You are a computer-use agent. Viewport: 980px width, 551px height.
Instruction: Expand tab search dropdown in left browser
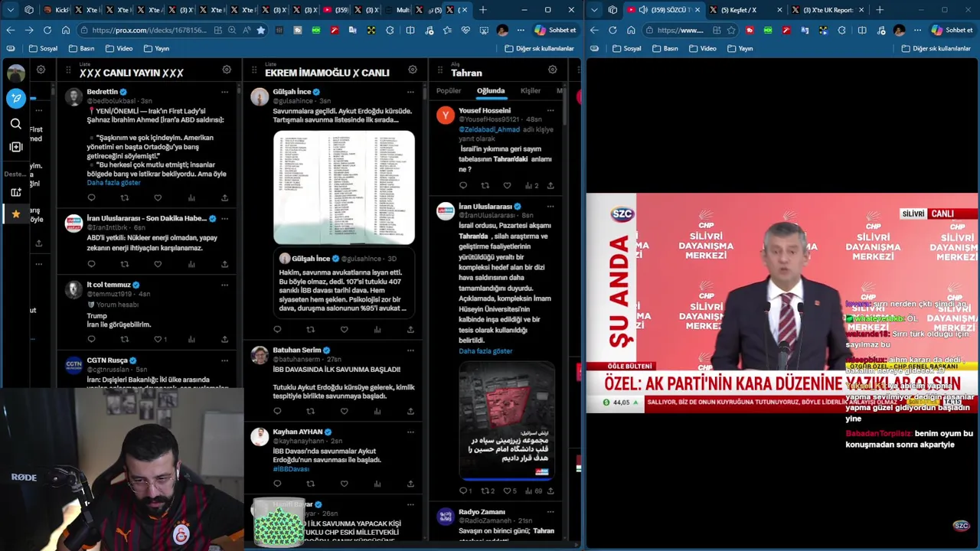click(x=10, y=10)
